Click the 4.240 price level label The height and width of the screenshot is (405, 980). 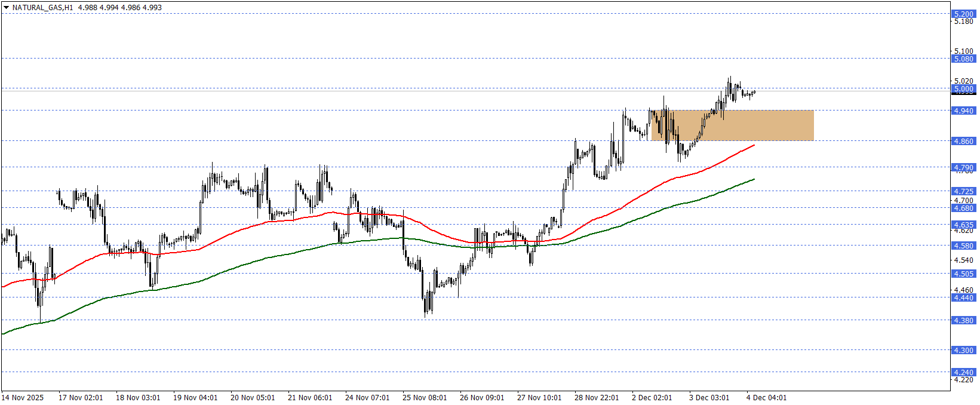[x=963, y=372]
